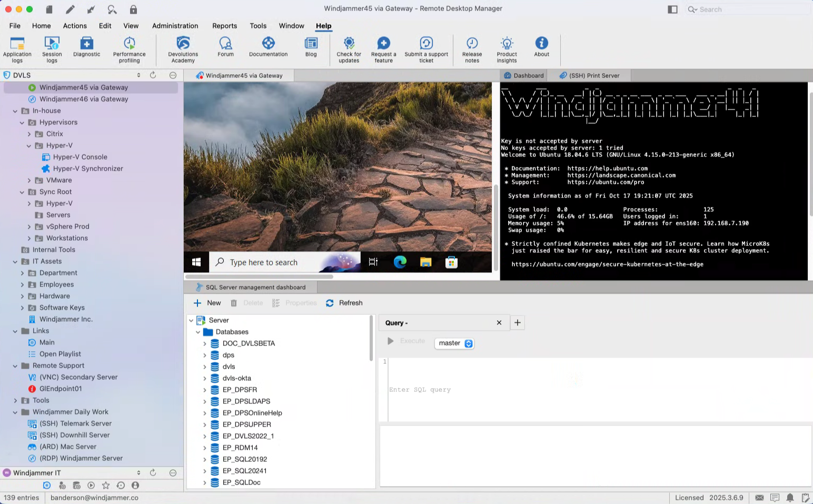The width and height of the screenshot is (813, 504).
Task: Toggle the sidebar panel layout button
Action: click(x=672, y=9)
